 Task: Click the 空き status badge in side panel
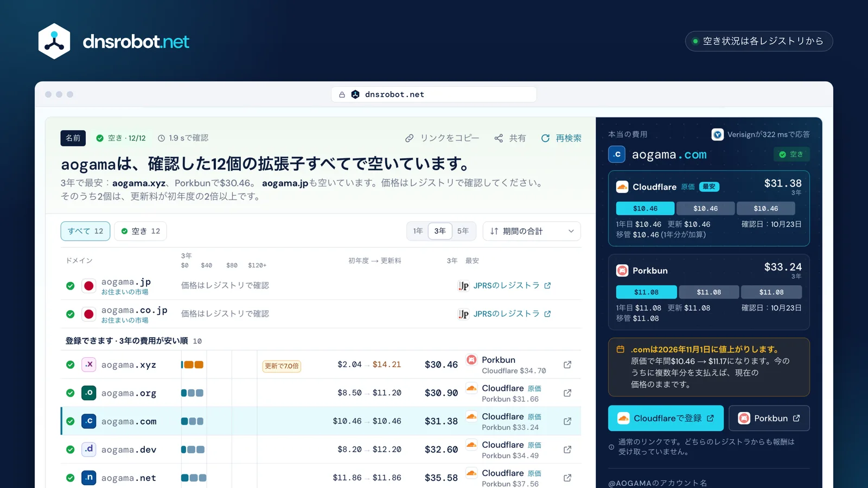coord(792,155)
